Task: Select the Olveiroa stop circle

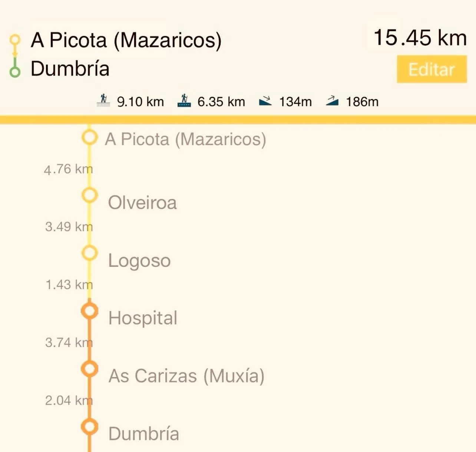Action: (89, 195)
